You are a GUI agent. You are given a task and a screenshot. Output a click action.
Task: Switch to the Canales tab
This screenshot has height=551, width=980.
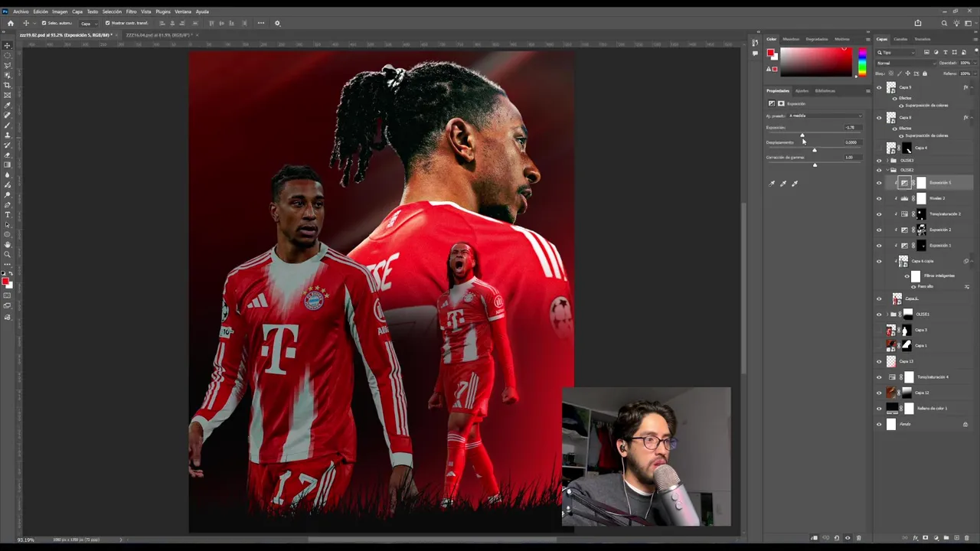tap(900, 39)
